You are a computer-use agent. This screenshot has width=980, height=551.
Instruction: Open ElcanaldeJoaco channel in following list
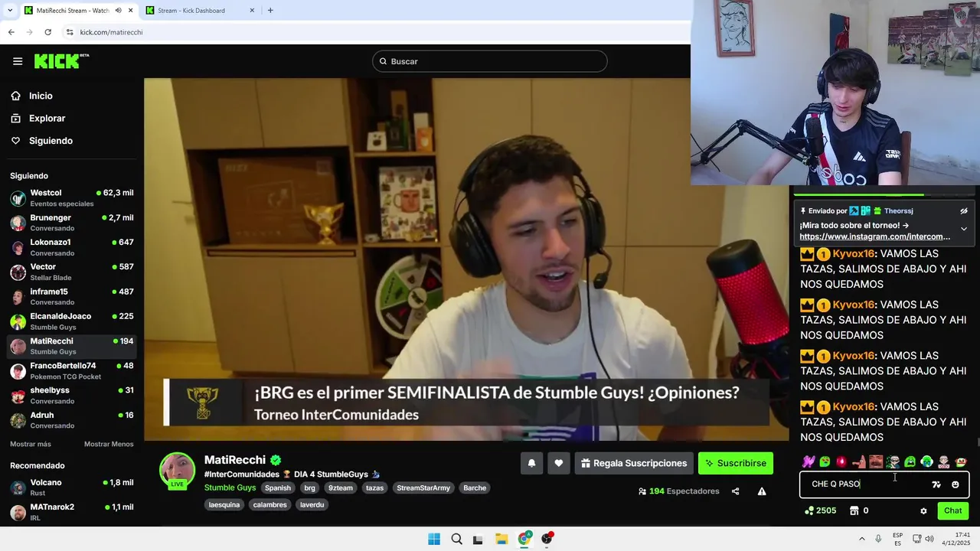71,321
